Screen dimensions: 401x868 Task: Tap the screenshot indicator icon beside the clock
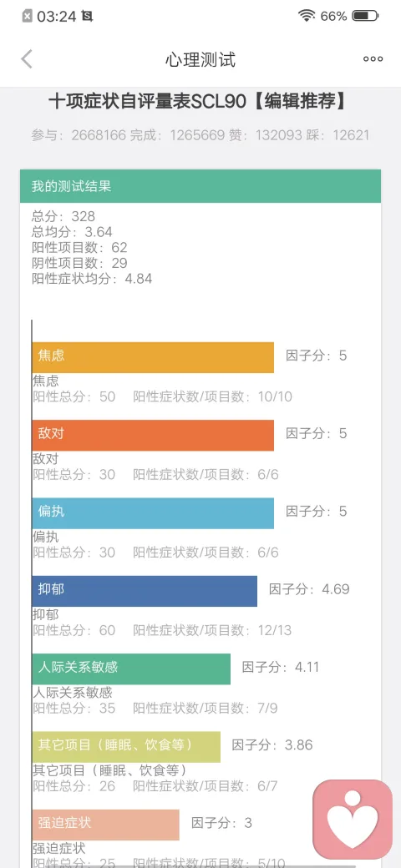[87, 17]
